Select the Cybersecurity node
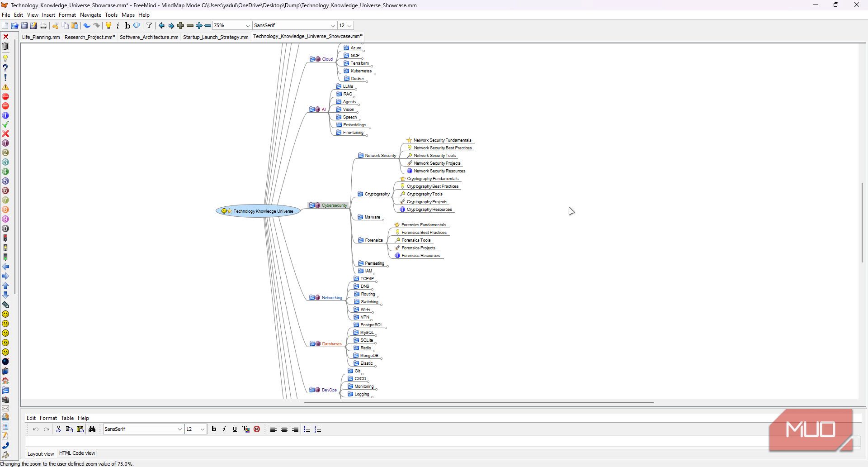Image resolution: width=868 pixels, height=467 pixels. (329, 205)
